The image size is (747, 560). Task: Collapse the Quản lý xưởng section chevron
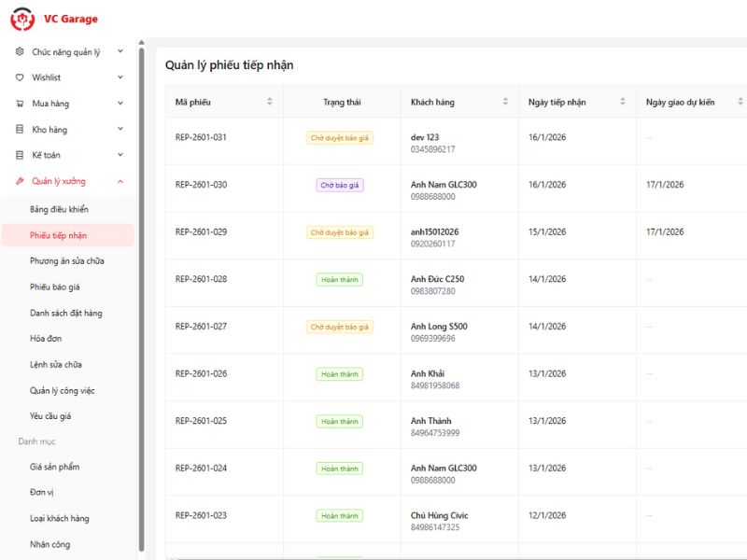[120, 181]
